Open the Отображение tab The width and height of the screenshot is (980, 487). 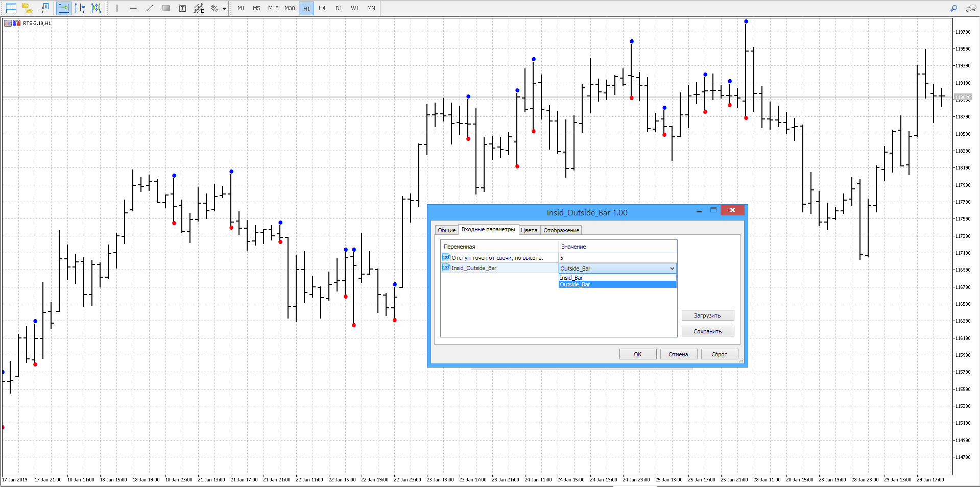point(561,230)
